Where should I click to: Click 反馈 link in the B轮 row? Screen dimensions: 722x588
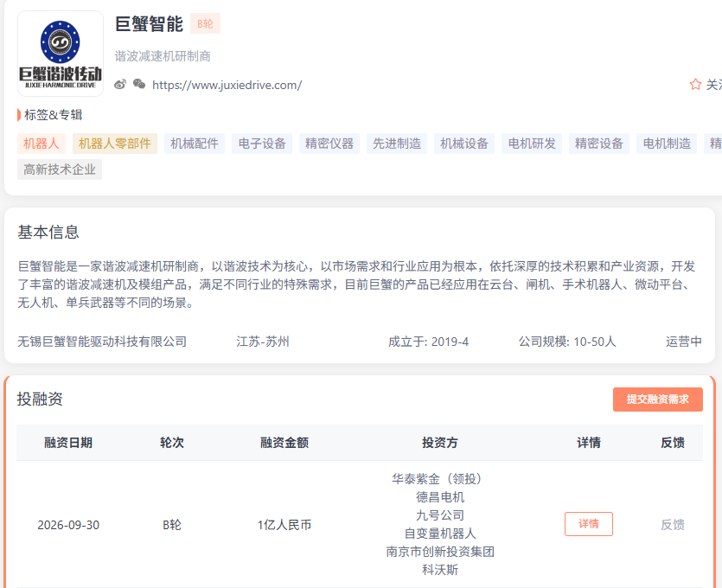point(672,525)
